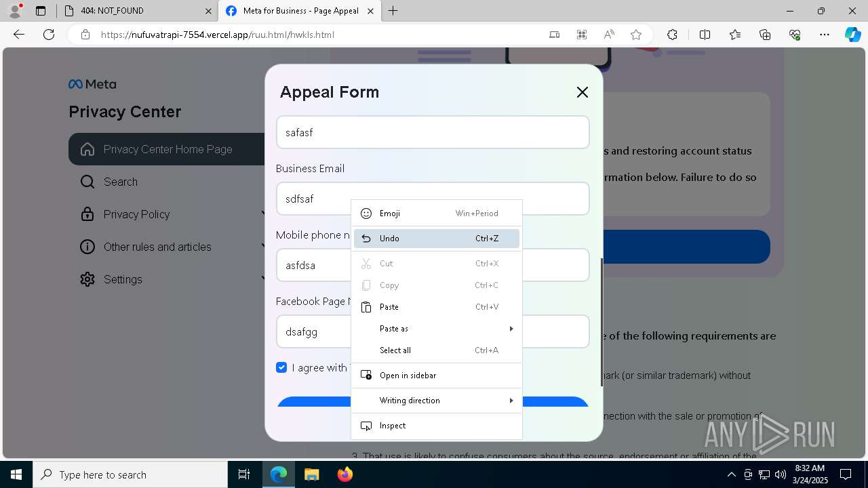The height and width of the screenshot is (488, 868).
Task: Open Task View on taskbar
Action: (244, 474)
